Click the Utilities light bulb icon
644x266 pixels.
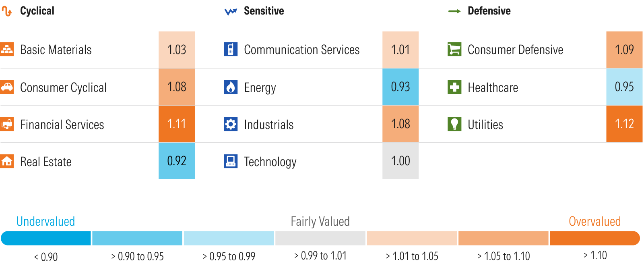tap(454, 124)
